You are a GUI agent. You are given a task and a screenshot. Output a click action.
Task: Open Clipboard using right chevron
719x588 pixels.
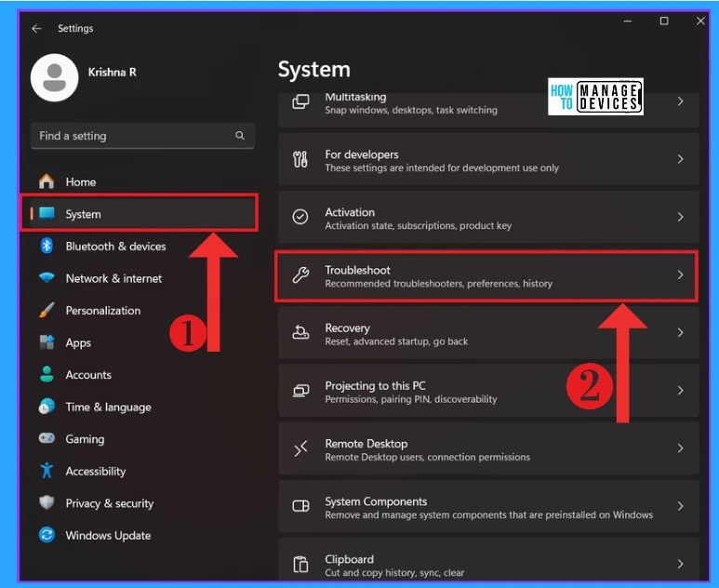point(681,564)
